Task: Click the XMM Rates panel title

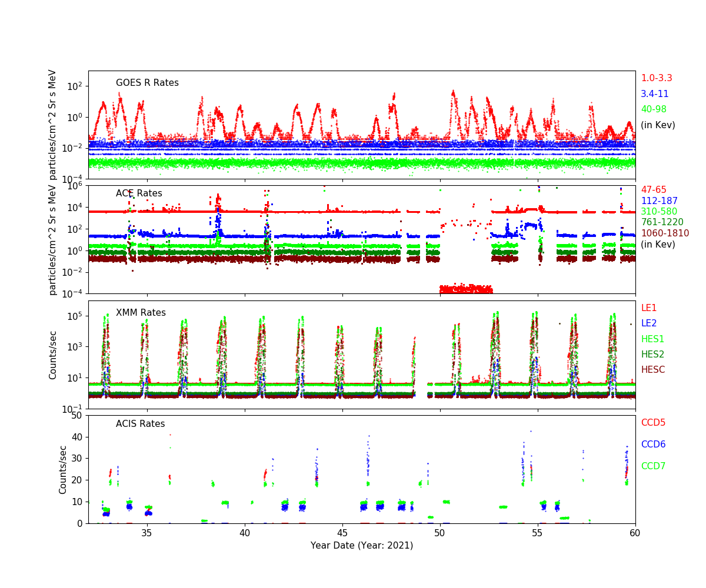Action: click(141, 313)
